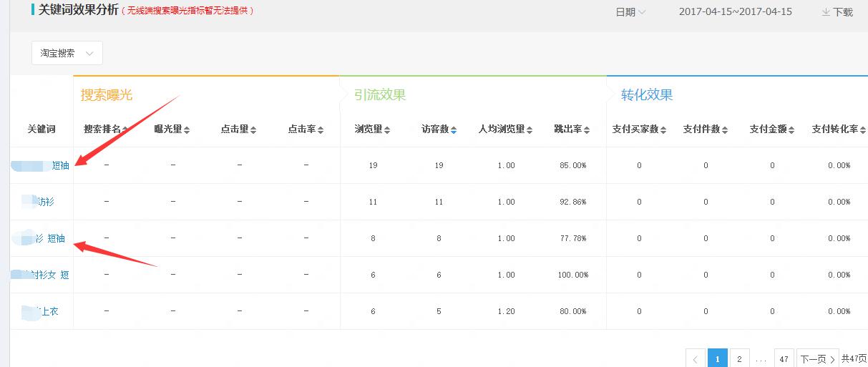Open the keyword link ending in 上衣
The image size is (868, 367).
[x=47, y=312]
